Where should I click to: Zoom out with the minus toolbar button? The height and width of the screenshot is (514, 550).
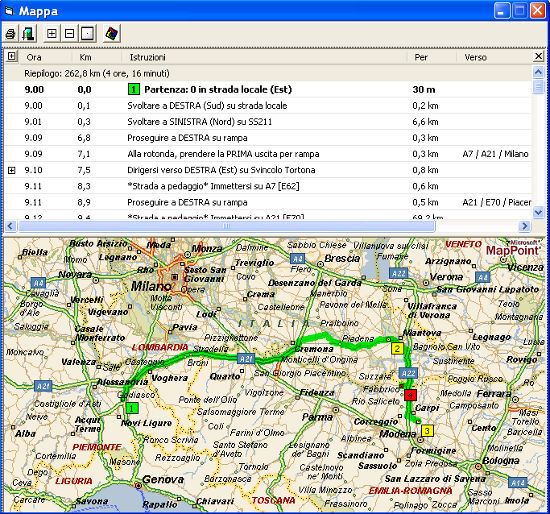pos(69,34)
